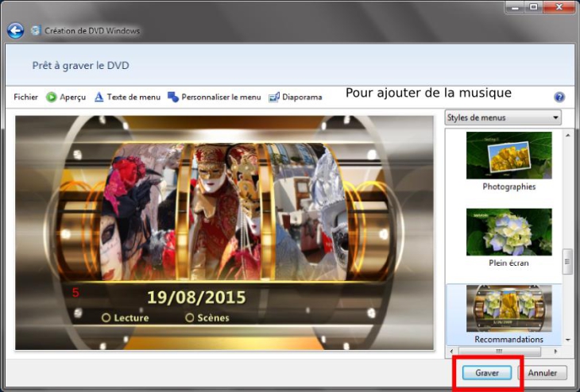Open Aperçu preview

(x=72, y=97)
